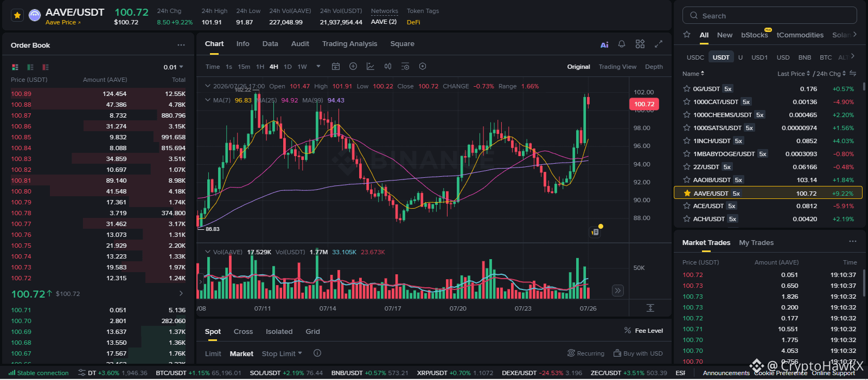This screenshot has height=380, width=868.
Task: Open the Trading Analysis tab
Action: tap(349, 44)
